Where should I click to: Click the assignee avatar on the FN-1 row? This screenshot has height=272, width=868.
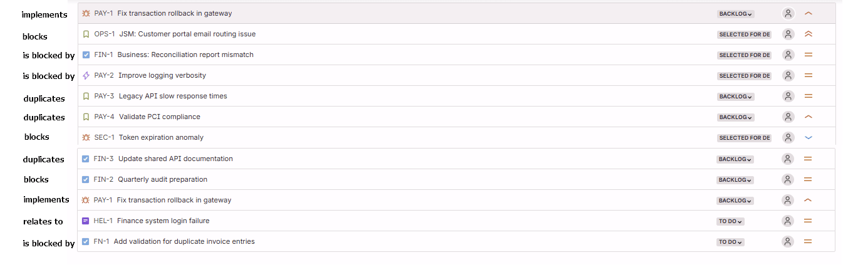tap(788, 241)
